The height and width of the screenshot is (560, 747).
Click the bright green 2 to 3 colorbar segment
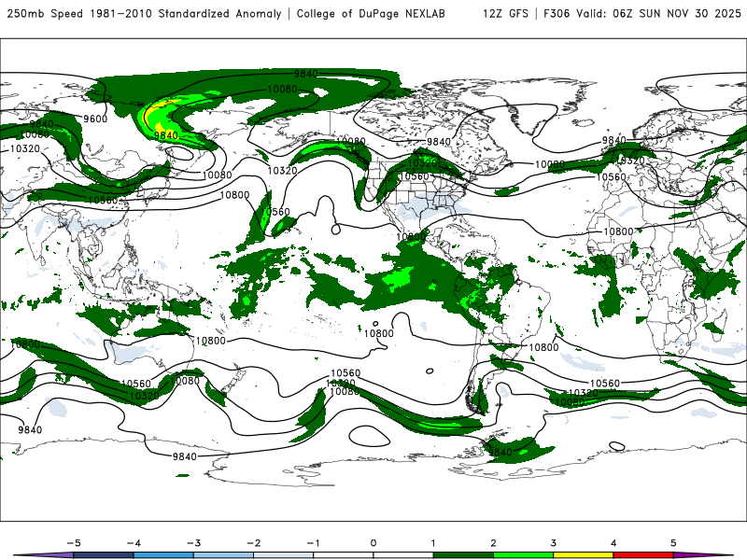point(524,555)
